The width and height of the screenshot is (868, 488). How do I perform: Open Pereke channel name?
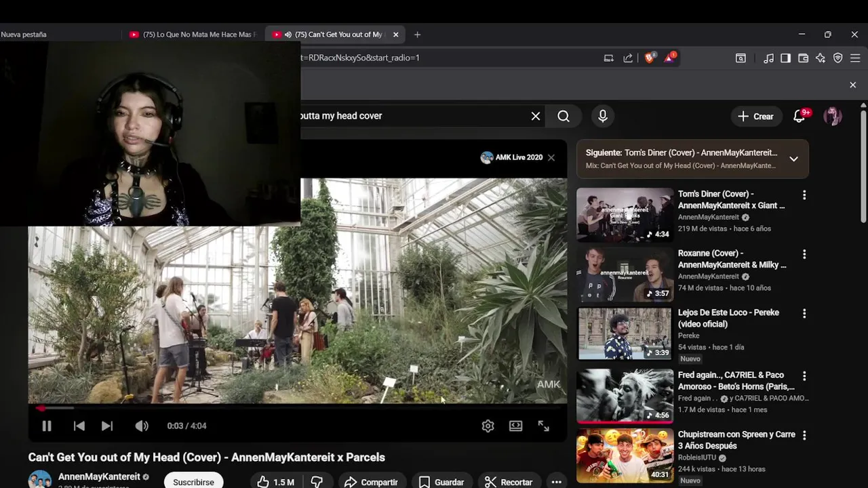(689, 335)
